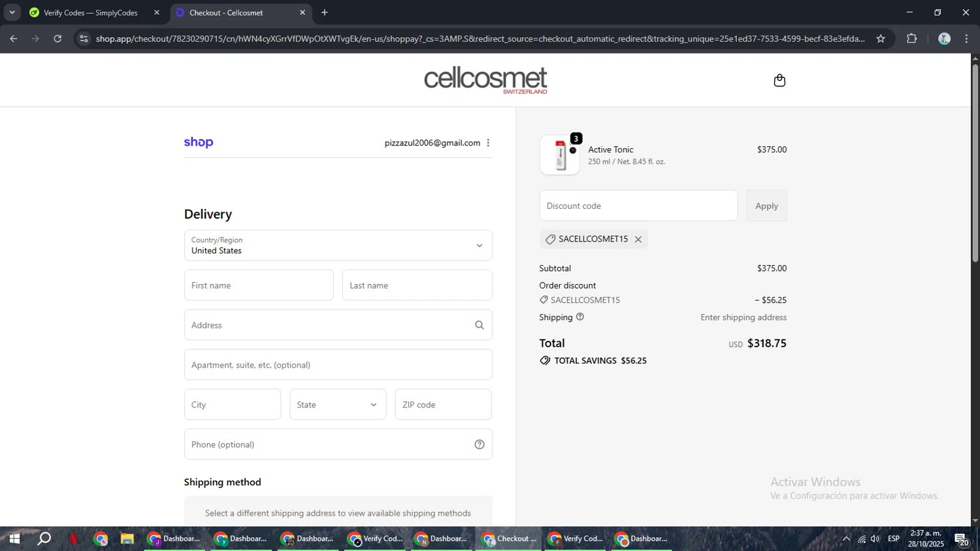The width and height of the screenshot is (980, 551).
Task: Expand the Country/Region dropdown
Action: tap(338, 245)
